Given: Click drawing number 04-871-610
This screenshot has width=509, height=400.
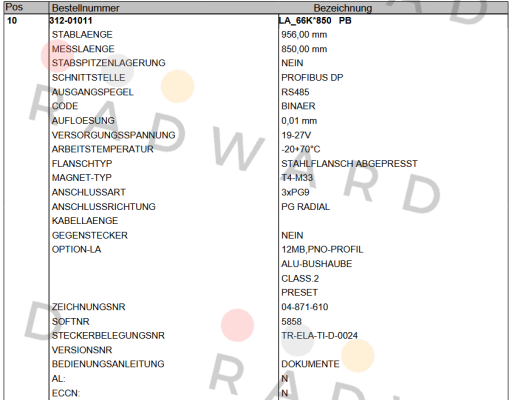Looking at the screenshot, I should click(x=305, y=307).
